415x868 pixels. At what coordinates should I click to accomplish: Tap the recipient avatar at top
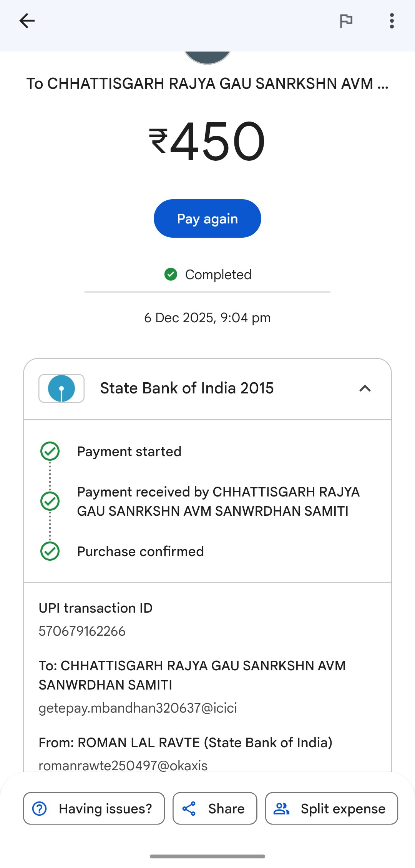coord(207,57)
